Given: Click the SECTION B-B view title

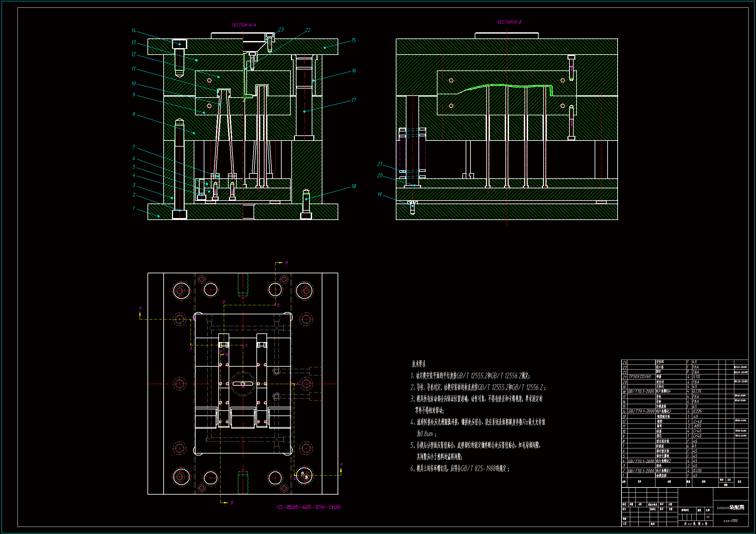Looking at the screenshot, I should (x=509, y=22).
